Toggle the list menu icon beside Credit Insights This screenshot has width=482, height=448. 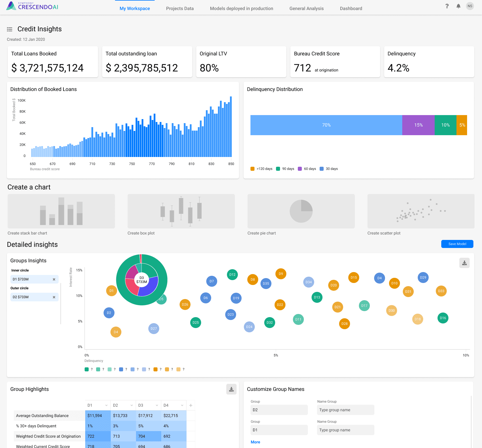[10, 29]
